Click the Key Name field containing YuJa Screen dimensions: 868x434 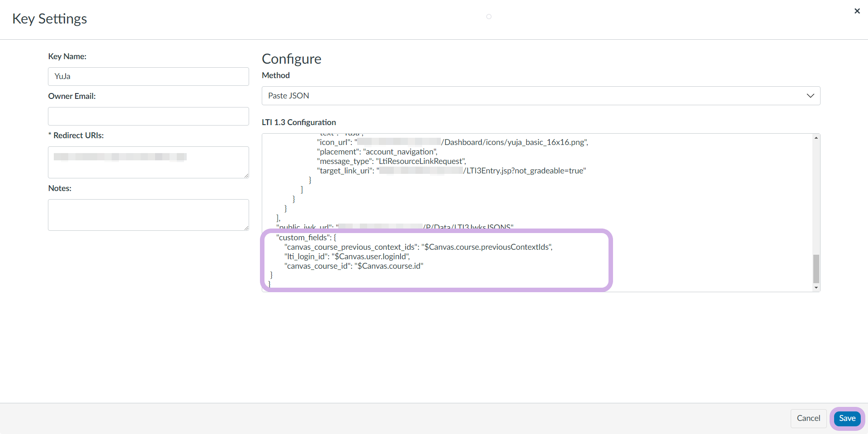tap(148, 77)
